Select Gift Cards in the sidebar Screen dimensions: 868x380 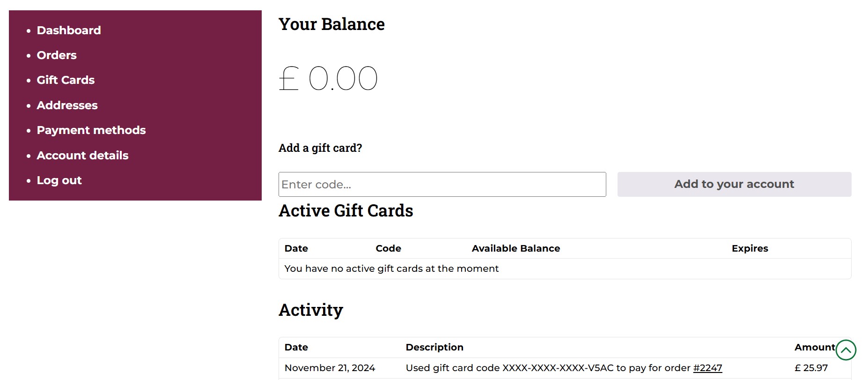66,80
